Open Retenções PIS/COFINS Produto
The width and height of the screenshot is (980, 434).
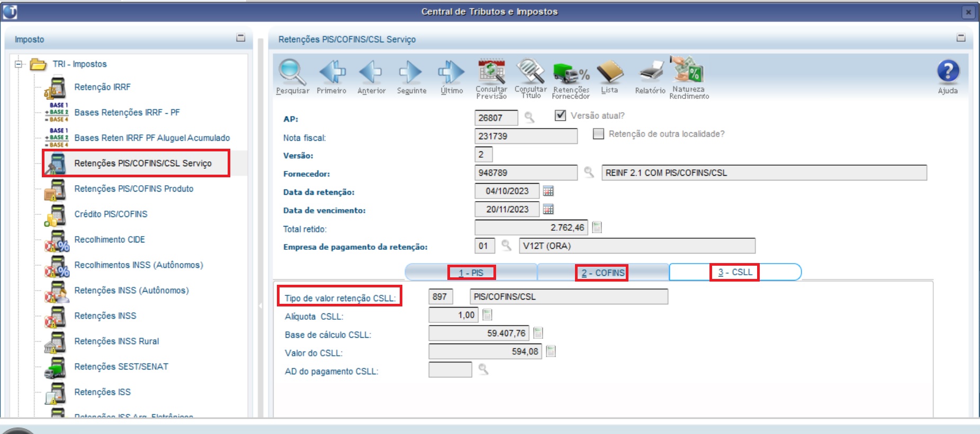(x=134, y=189)
